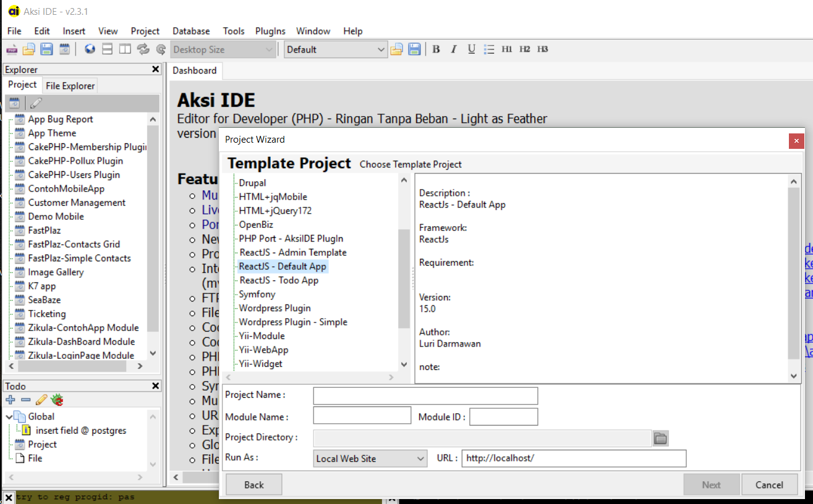Close the Explorer panel with its X
The image size is (813, 504).
click(156, 69)
